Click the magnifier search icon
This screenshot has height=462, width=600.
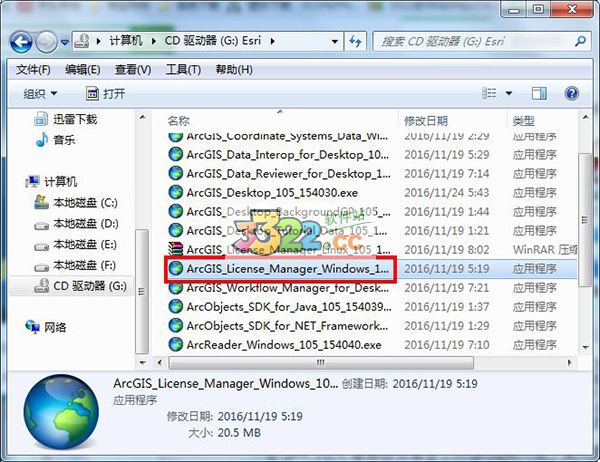(580, 41)
